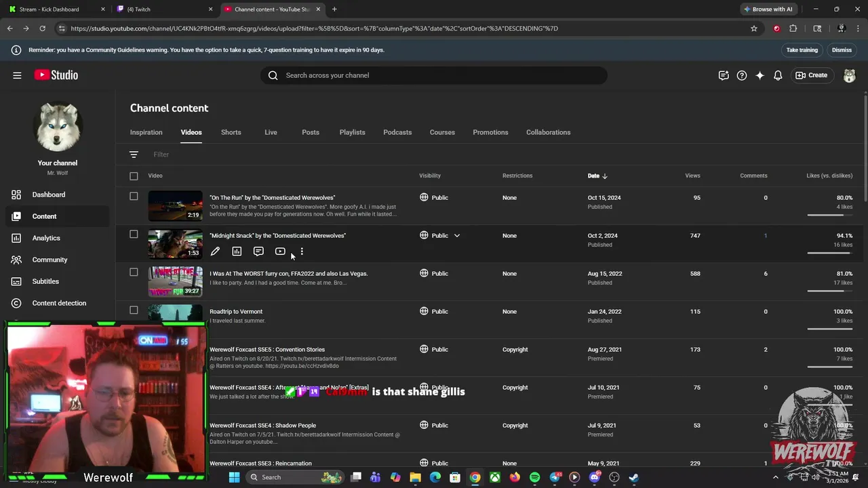
Task: Go back with browser back arrow
Action: tap(9, 28)
